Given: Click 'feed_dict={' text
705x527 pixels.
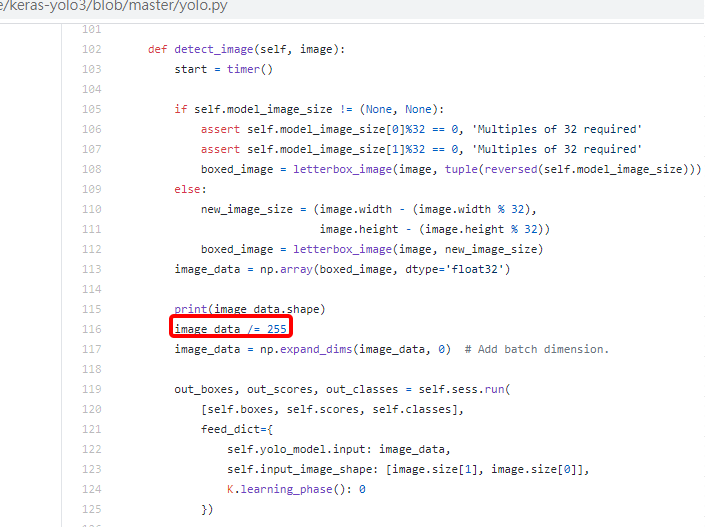Looking at the screenshot, I should pyautogui.click(x=237, y=429).
